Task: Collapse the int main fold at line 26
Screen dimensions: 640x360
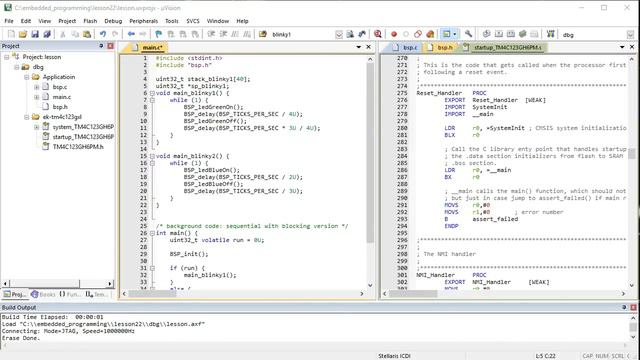Action: (x=152, y=233)
